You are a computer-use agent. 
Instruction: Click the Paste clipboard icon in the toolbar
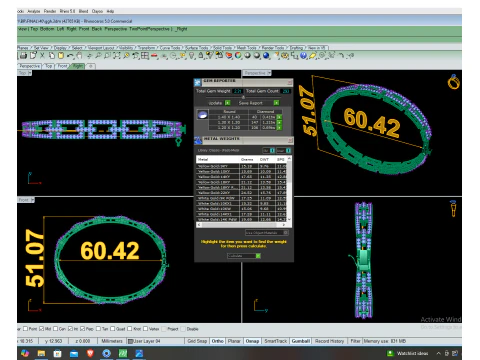click(x=61, y=56)
